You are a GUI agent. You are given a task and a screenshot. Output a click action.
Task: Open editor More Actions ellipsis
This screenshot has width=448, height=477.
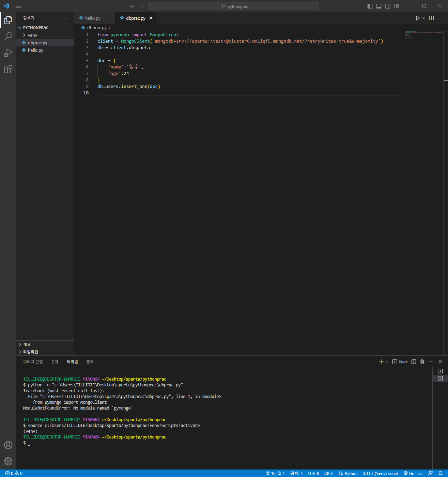[440, 18]
